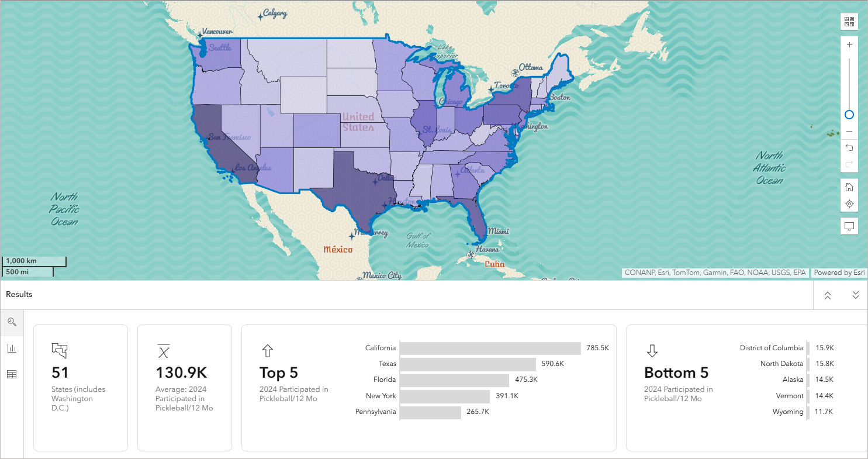
Task: Return to the default map extent (home)
Action: (849, 187)
